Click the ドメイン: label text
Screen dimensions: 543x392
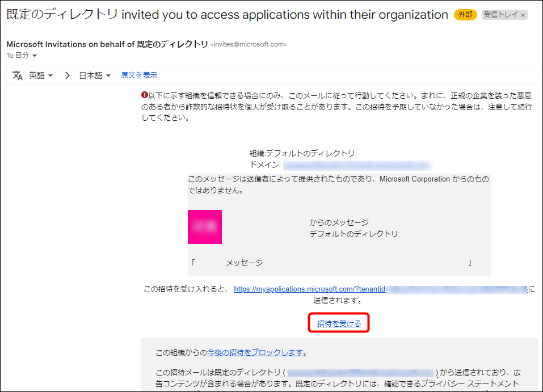(265, 165)
